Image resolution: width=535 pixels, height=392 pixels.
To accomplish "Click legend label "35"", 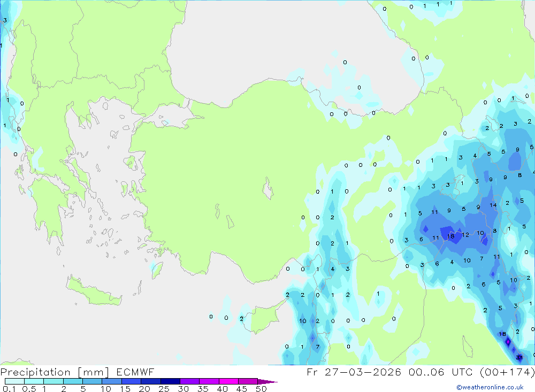I will click(x=203, y=389).
